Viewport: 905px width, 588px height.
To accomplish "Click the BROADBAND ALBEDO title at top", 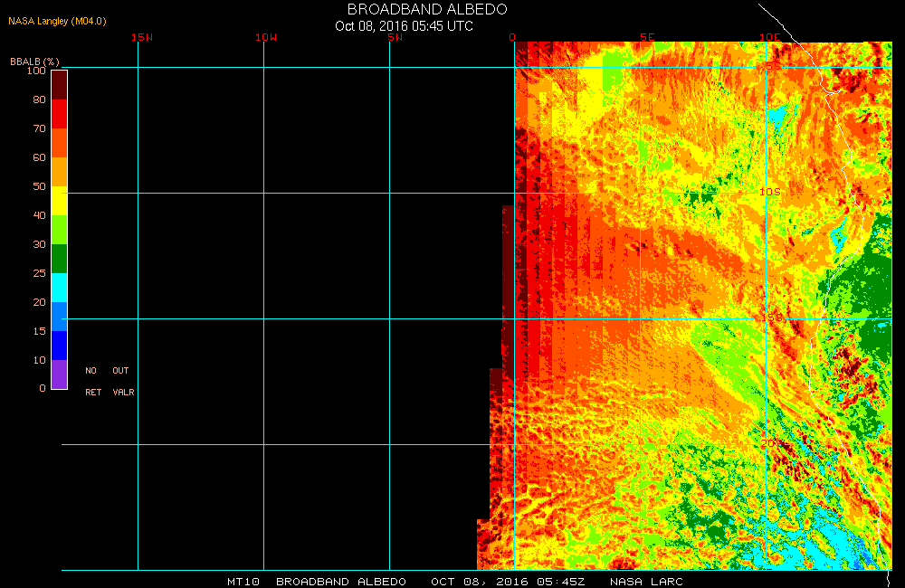I will click(x=427, y=9).
